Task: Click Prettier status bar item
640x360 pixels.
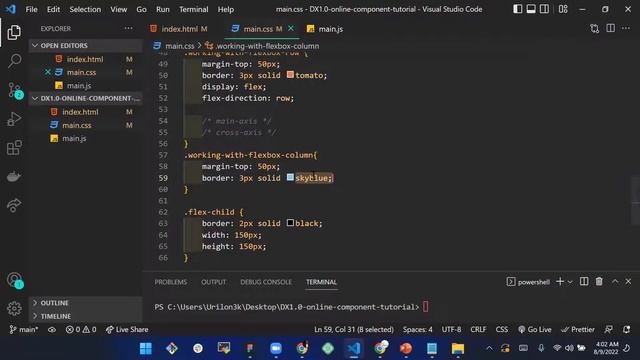Action: point(577,329)
